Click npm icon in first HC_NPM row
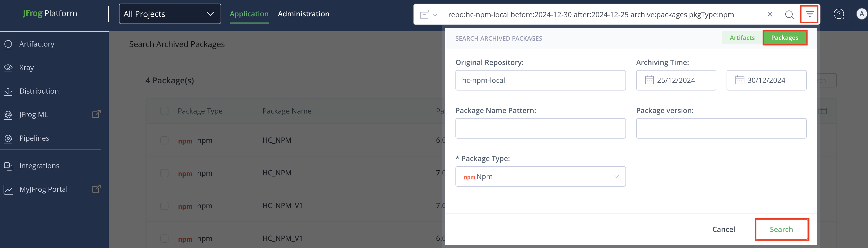The height and width of the screenshot is (248, 868). [185, 141]
